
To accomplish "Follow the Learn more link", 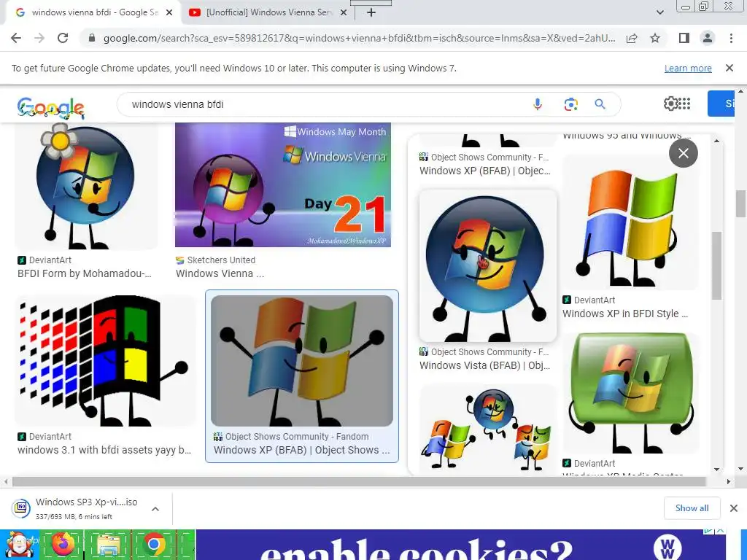I will pyautogui.click(x=688, y=68).
